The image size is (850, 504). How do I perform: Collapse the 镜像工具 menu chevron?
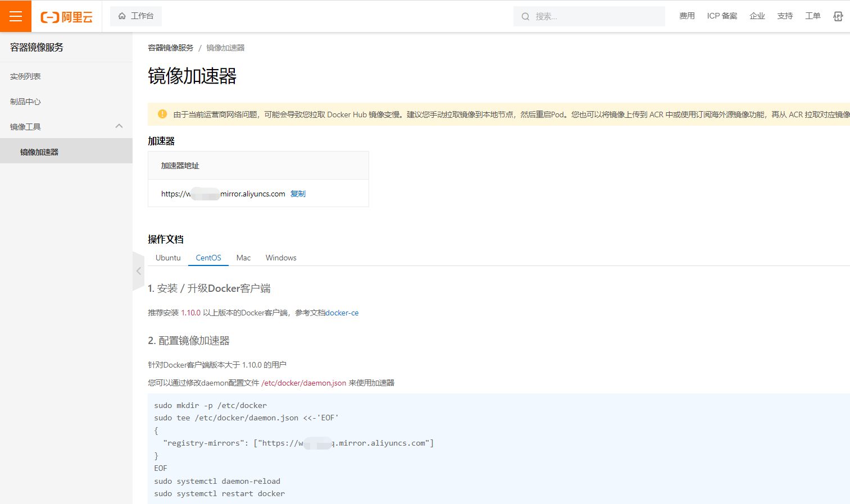pyautogui.click(x=119, y=126)
